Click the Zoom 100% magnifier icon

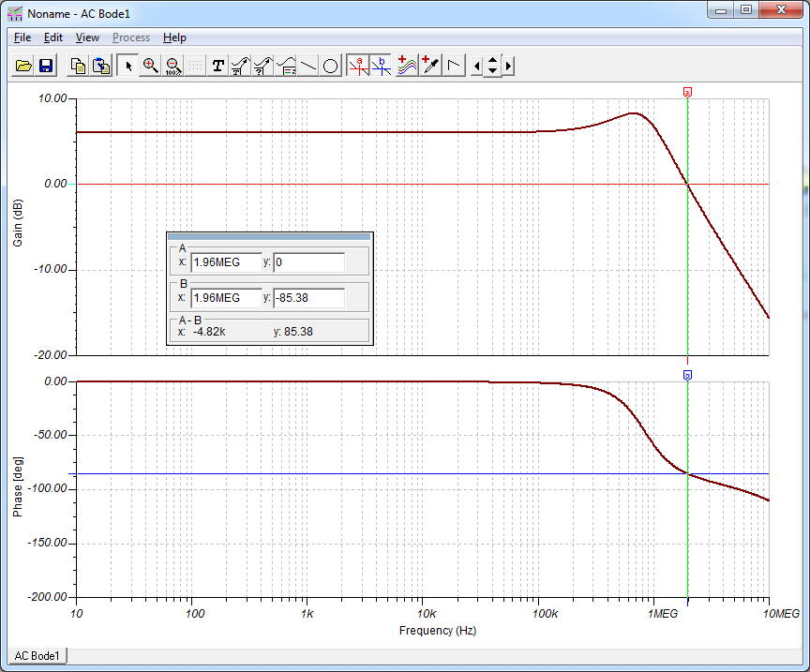(x=173, y=66)
